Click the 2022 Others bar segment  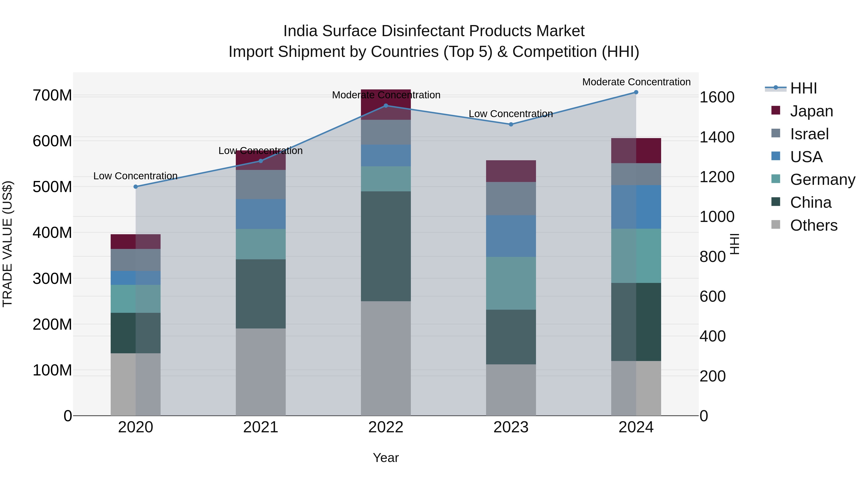pos(386,358)
